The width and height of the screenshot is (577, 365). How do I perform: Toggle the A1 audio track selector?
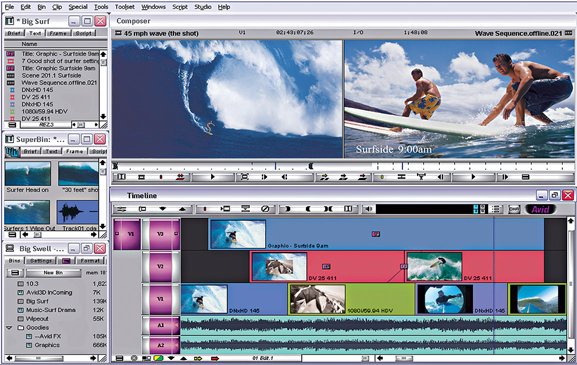pos(161,325)
